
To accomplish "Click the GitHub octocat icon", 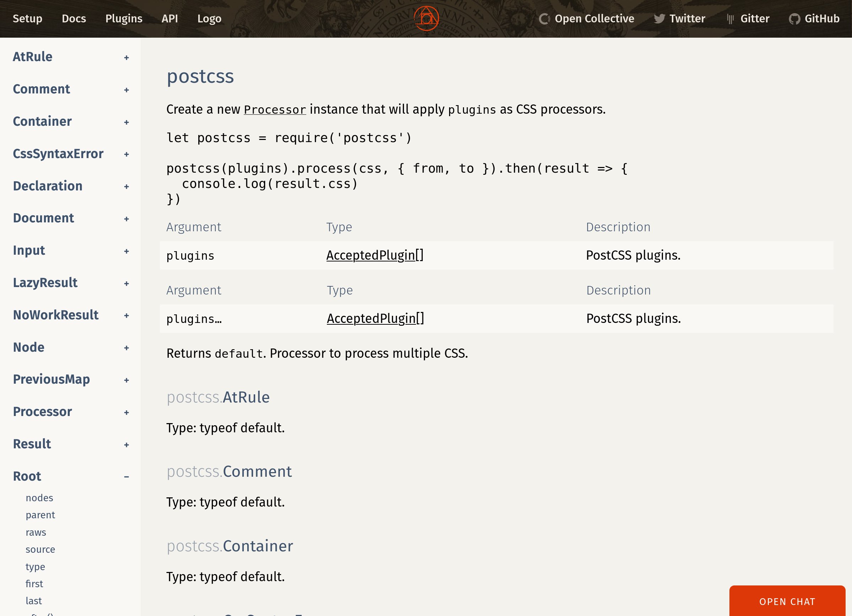I will tap(794, 19).
